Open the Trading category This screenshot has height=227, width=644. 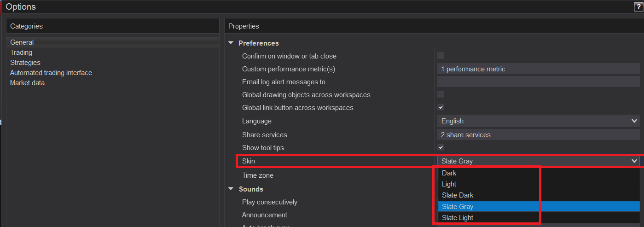(x=21, y=52)
